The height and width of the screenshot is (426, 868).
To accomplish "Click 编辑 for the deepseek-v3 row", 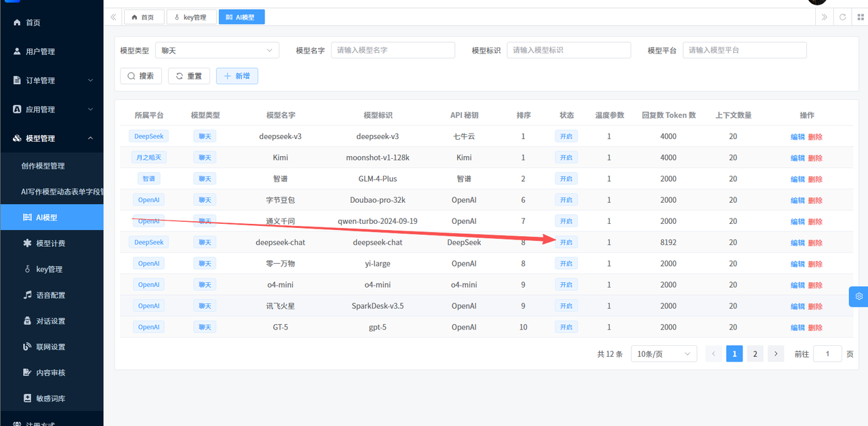I will pyautogui.click(x=797, y=136).
